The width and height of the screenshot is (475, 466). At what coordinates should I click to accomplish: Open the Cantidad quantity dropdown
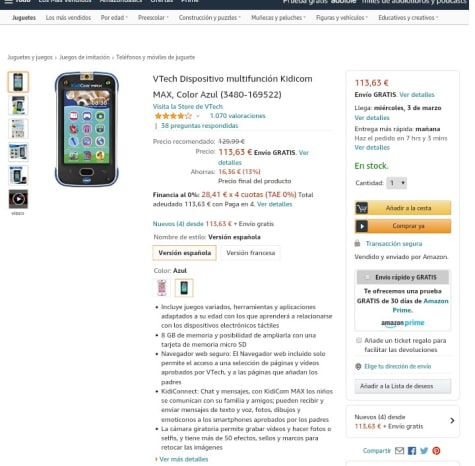tap(397, 183)
